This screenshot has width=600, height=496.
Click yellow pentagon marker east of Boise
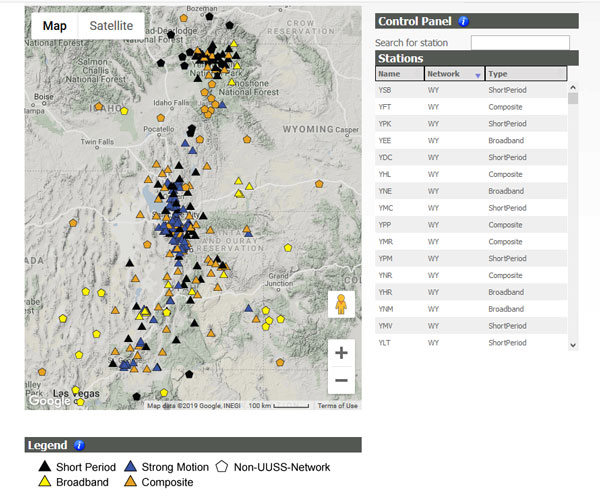(x=124, y=111)
